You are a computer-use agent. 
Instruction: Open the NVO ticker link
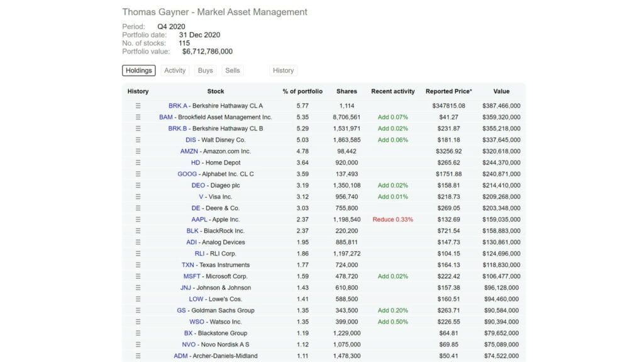click(189, 345)
